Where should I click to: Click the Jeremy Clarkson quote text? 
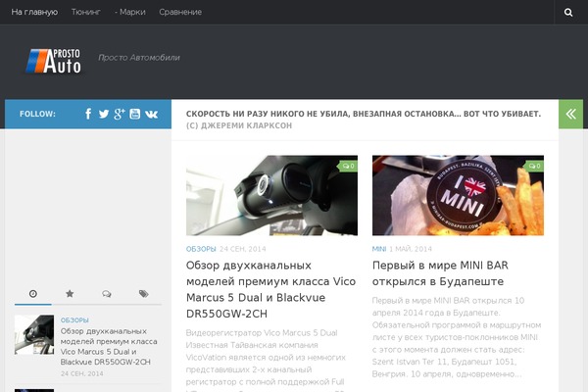point(364,120)
